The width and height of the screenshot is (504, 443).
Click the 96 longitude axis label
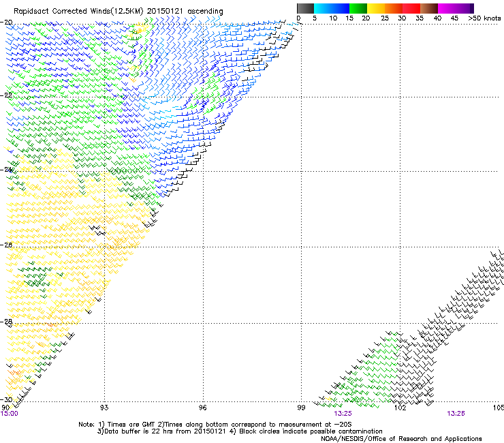(x=202, y=408)
